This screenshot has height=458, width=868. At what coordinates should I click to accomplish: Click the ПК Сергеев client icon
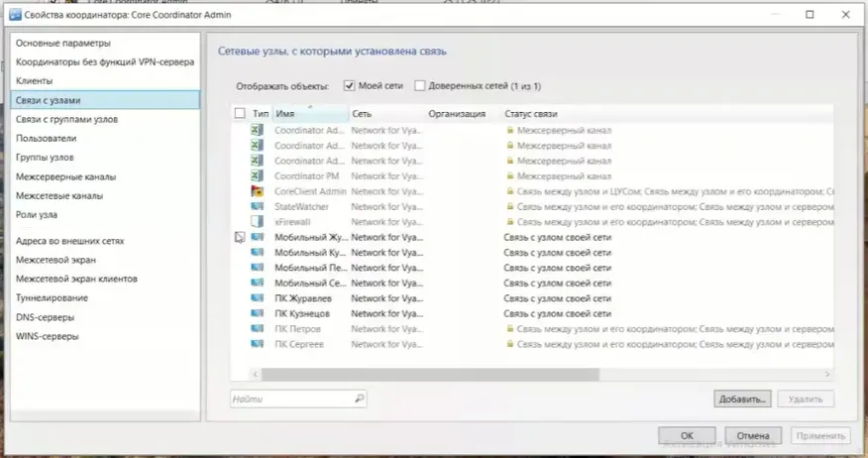[257, 344]
